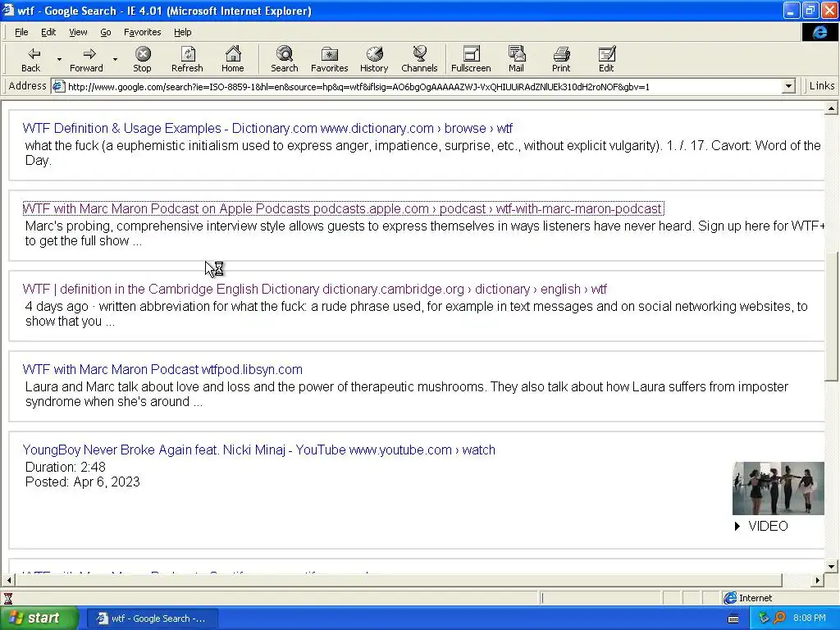
Task: Click the horizontal scrollbar right arrow
Action: [x=818, y=580]
